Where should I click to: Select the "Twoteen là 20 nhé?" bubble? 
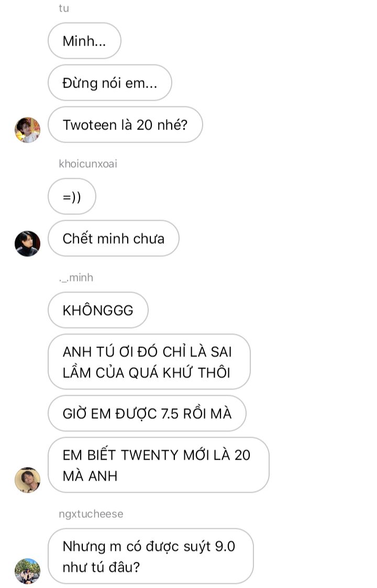click(125, 125)
